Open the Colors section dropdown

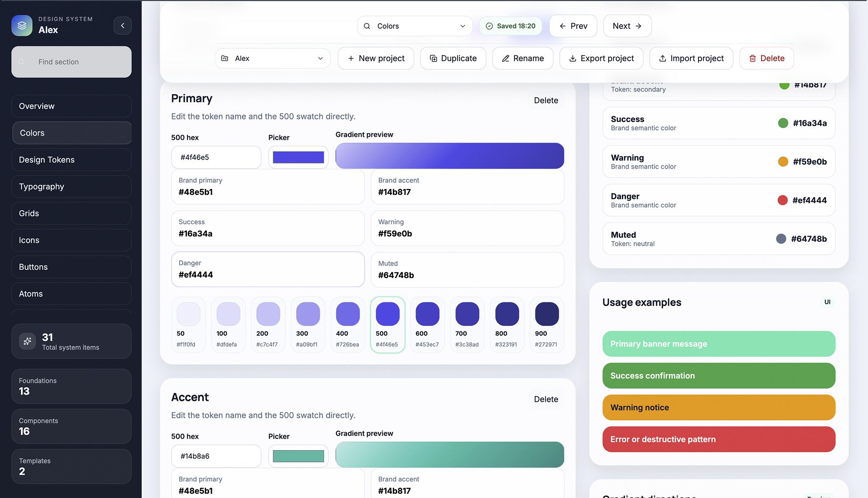pyautogui.click(x=415, y=26)
